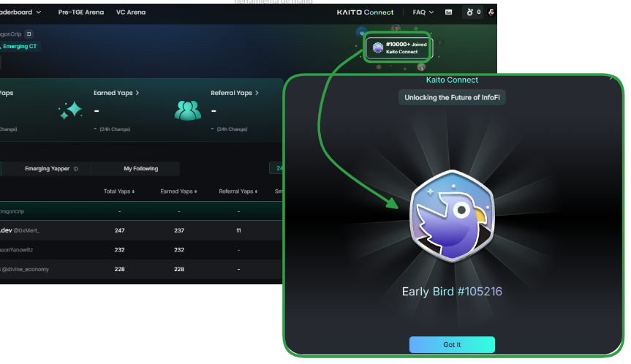631x364 pixels.
Task: Switch to Emerging Yapper tab
Action: (x=48, y=169)
